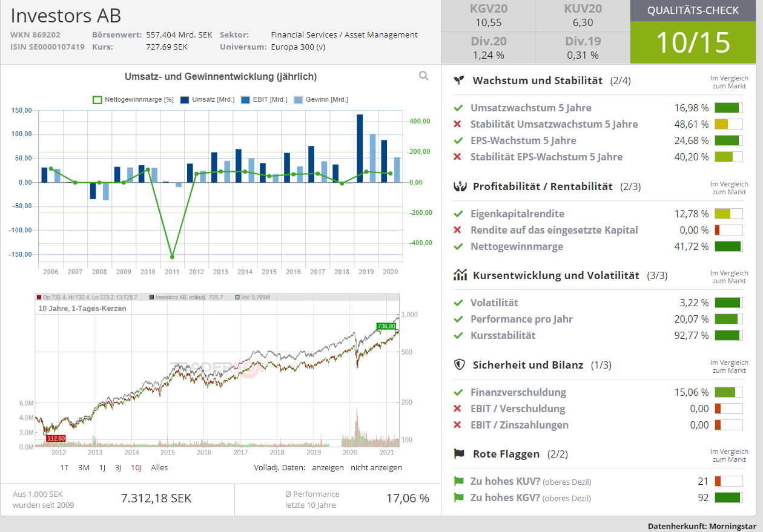
Task: Click the black flag icon beside Rote Flaggen
Action: [x=460, y=453]
